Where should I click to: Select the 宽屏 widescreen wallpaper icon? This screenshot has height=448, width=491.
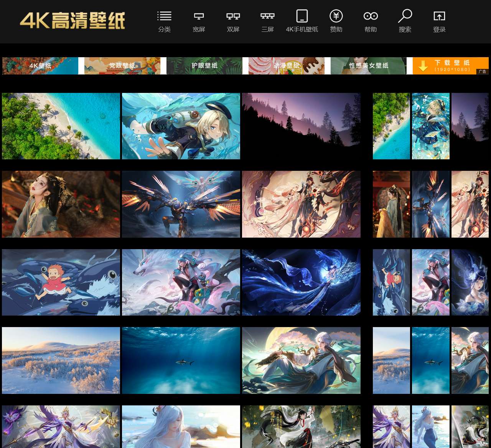199,17
